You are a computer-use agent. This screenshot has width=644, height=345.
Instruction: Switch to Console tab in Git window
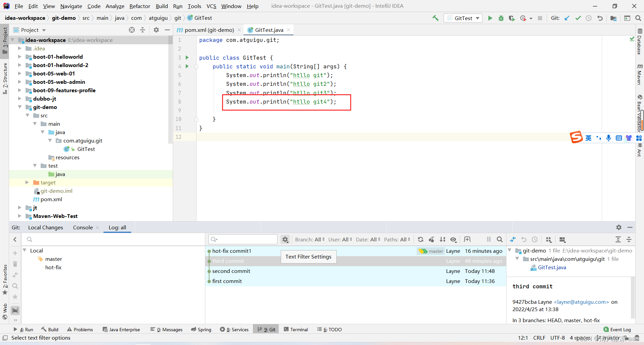83,227
